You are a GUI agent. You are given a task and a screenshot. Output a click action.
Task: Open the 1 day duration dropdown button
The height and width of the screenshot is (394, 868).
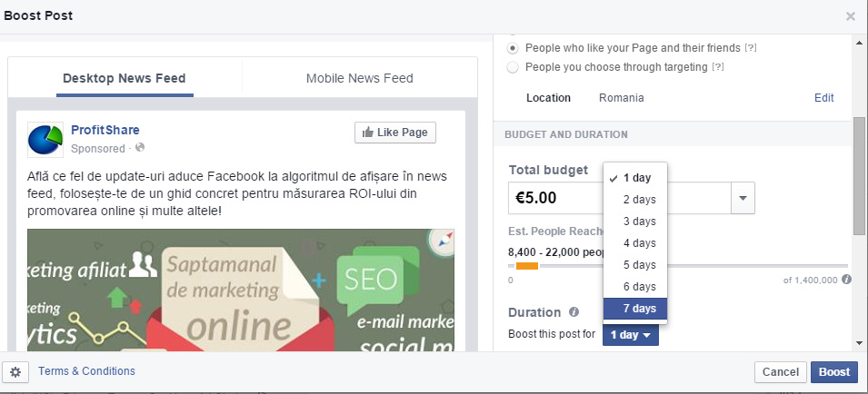[x=630, y=335]
